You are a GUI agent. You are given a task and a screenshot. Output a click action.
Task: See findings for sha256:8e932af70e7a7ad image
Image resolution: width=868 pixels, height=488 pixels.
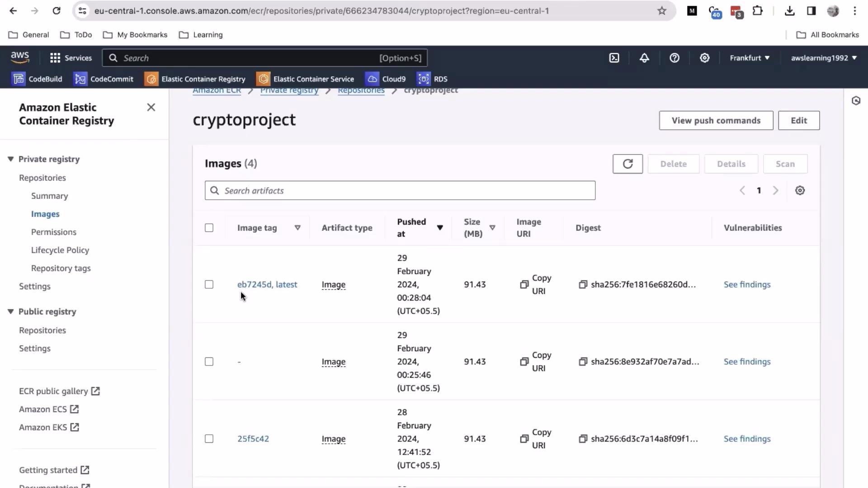pyautogui.click(x=747, y=362)
